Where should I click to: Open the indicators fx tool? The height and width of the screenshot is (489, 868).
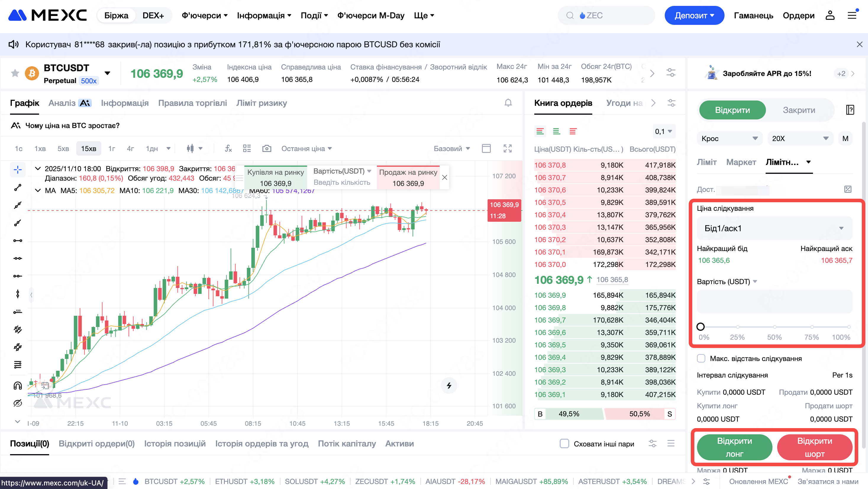(x=228, y=148)
